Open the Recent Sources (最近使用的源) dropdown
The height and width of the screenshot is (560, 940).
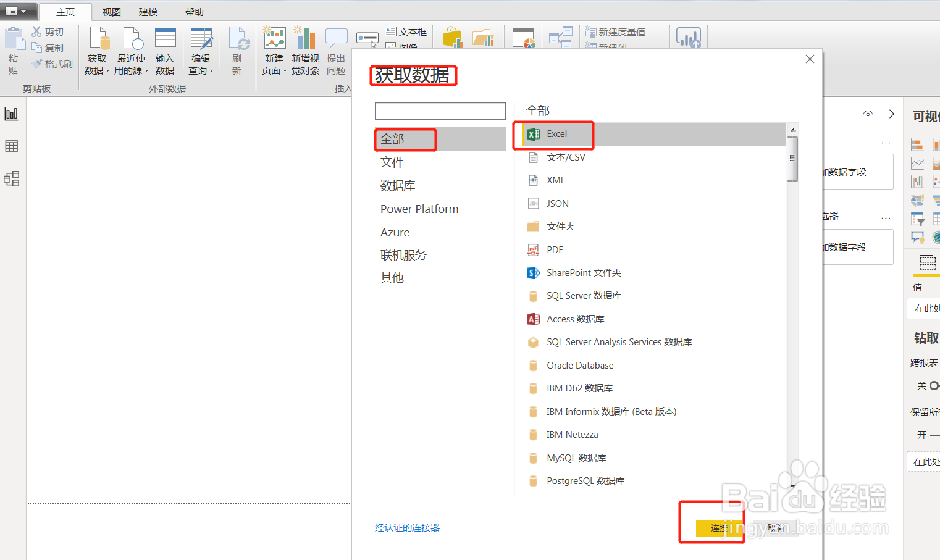click(x=132, y=51)
